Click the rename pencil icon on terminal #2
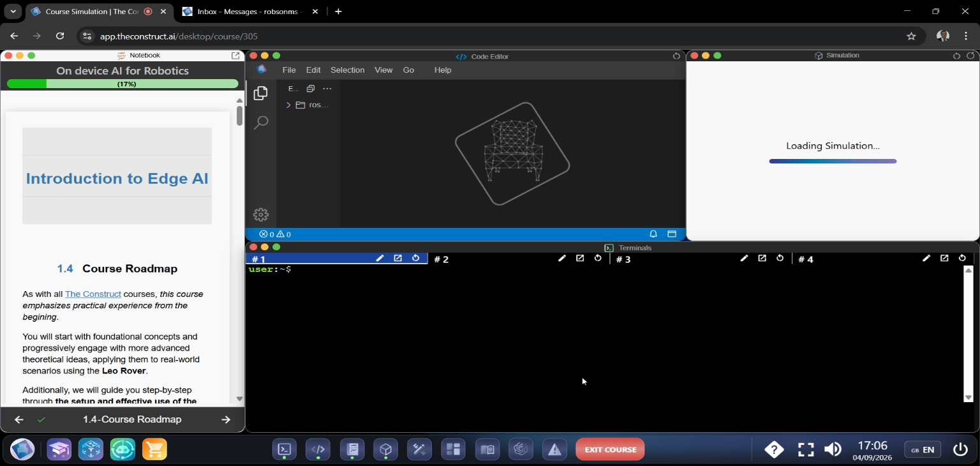Image resolution: width=980 pixels, height=466 pixels. point(561,259)
